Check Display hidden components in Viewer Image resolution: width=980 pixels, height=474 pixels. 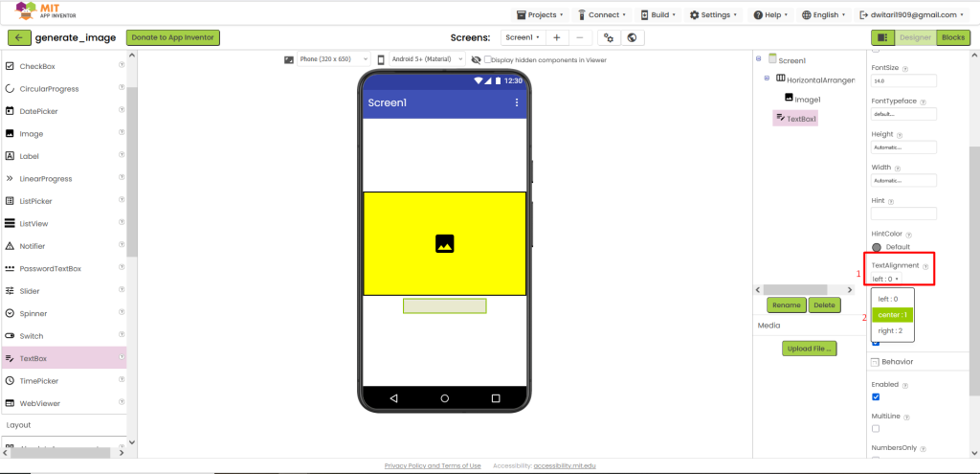(x=488, y=60)
